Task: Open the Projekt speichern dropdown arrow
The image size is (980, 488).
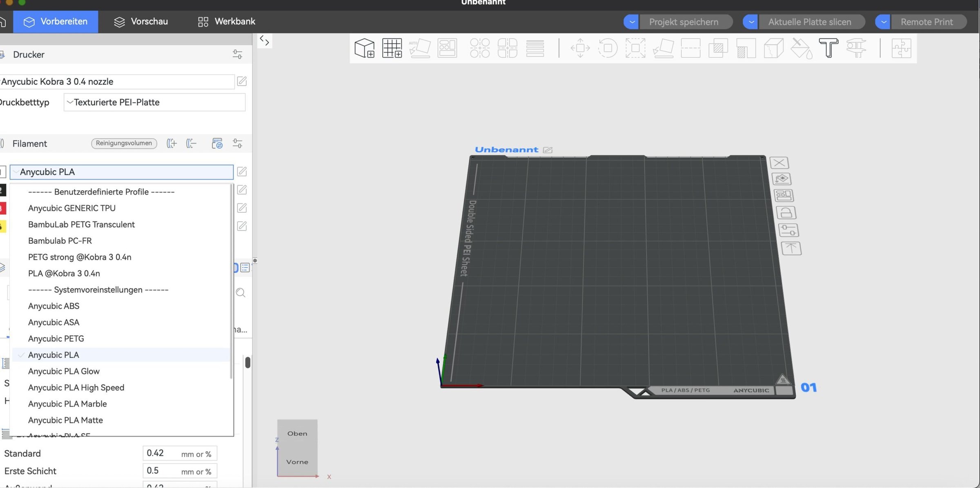Action: point(631,22)
